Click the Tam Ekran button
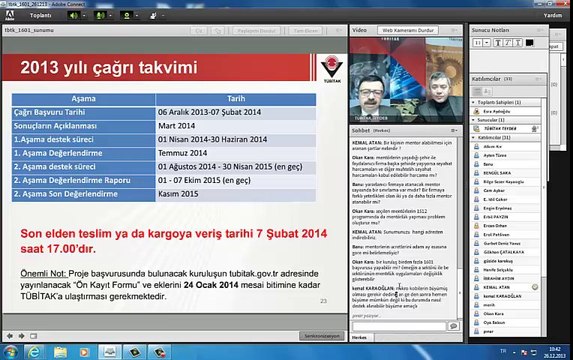Image resolution: width=573 pixels, height=360 pixels. [x=306, y=31]
